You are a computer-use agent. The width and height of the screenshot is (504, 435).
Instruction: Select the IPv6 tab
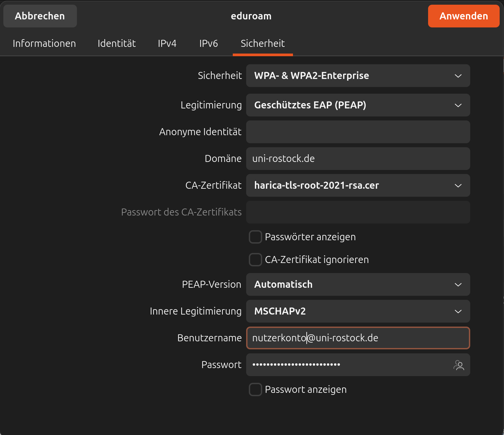(208, 43)
